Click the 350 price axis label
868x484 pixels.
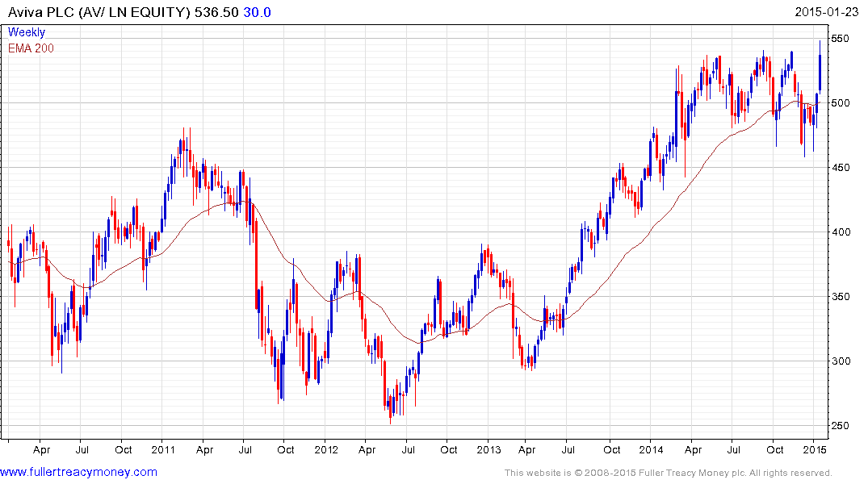[840, 297]
